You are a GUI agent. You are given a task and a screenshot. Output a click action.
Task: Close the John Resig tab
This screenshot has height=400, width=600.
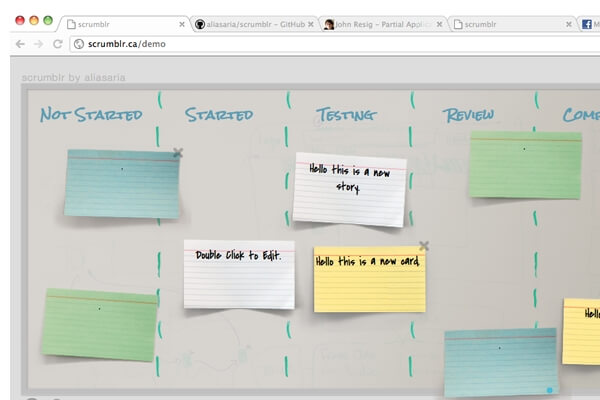pyautogui.click(x=440, y=23)
